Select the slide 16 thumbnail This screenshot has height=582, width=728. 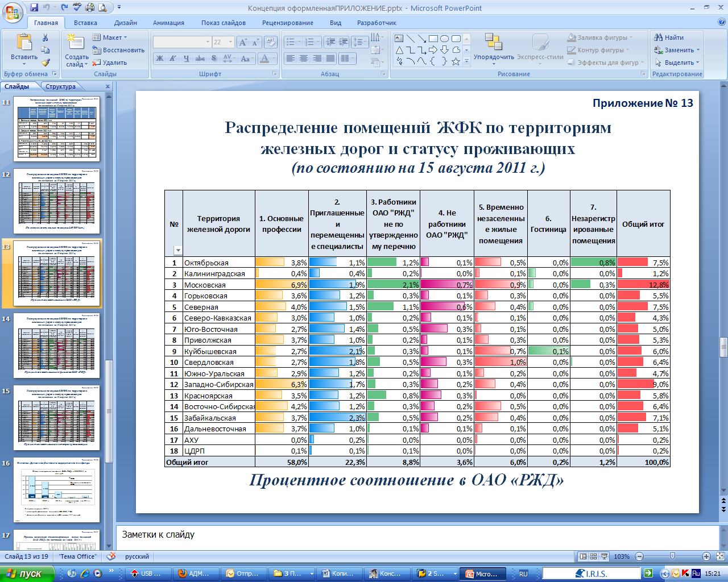[x=56, y=490]
